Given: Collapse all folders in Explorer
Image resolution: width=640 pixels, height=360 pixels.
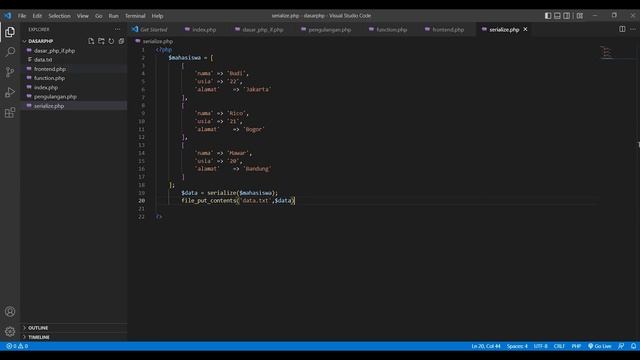Looking at the screenshot, I should click(x=121, y=41).
